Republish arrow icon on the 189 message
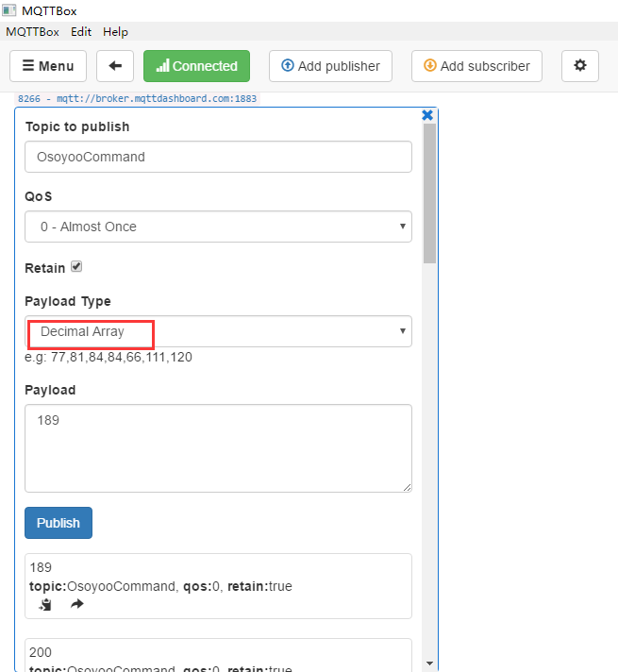 [x=77, y=604]
